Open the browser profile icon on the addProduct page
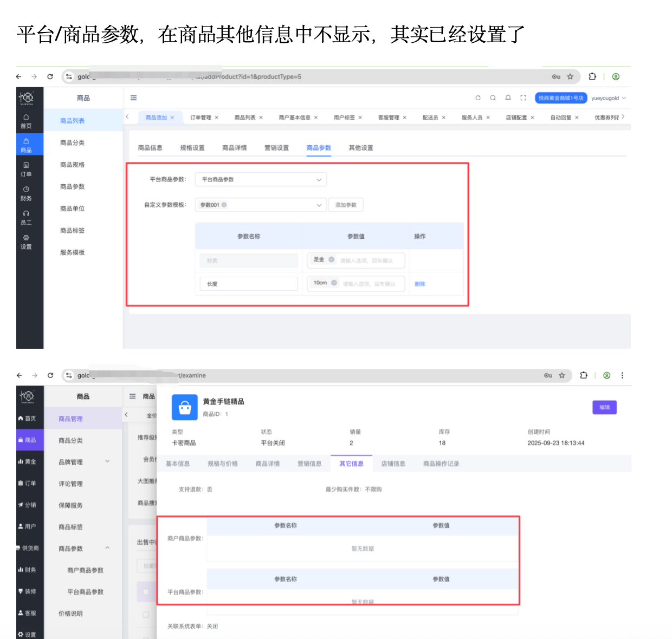 [616, 77]
